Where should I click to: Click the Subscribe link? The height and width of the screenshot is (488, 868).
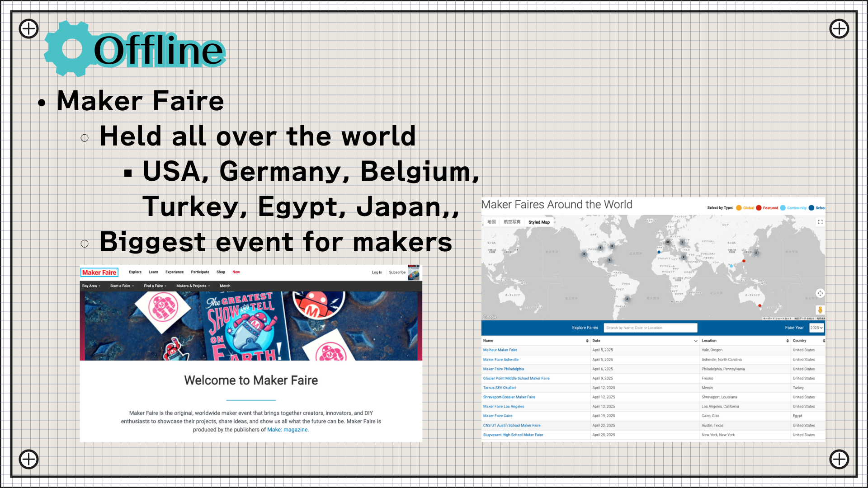[397, 272]
